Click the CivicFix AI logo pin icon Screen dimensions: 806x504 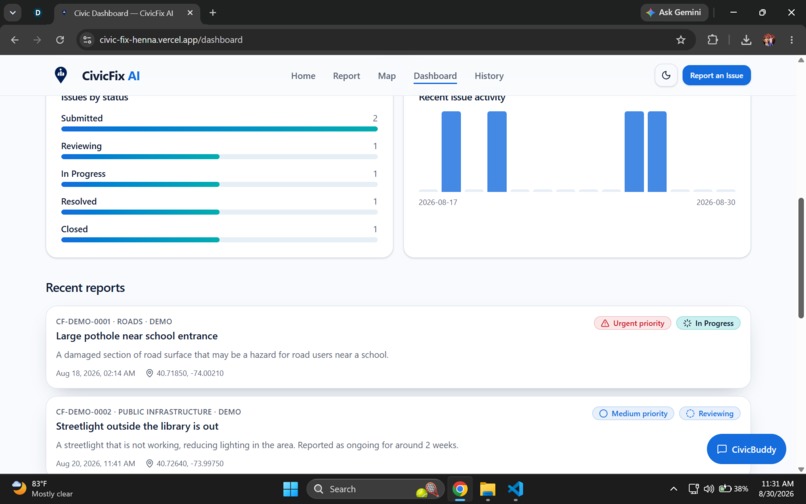61,75
